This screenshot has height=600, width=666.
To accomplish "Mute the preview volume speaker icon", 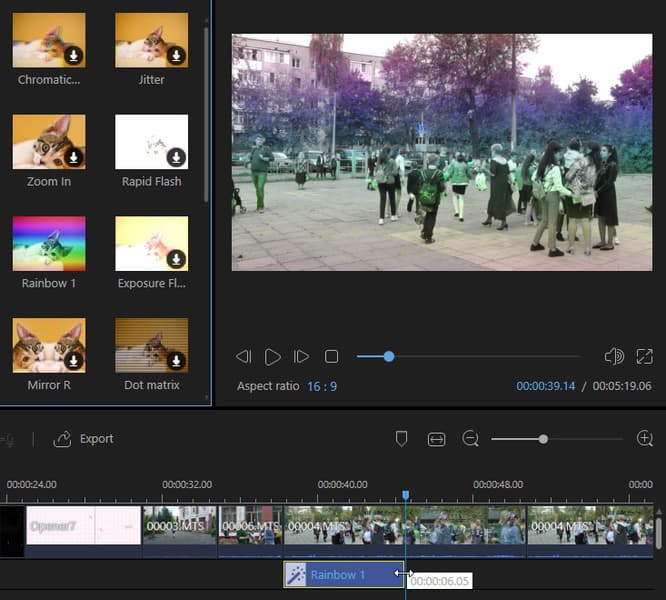I will (x=614, y=356).
